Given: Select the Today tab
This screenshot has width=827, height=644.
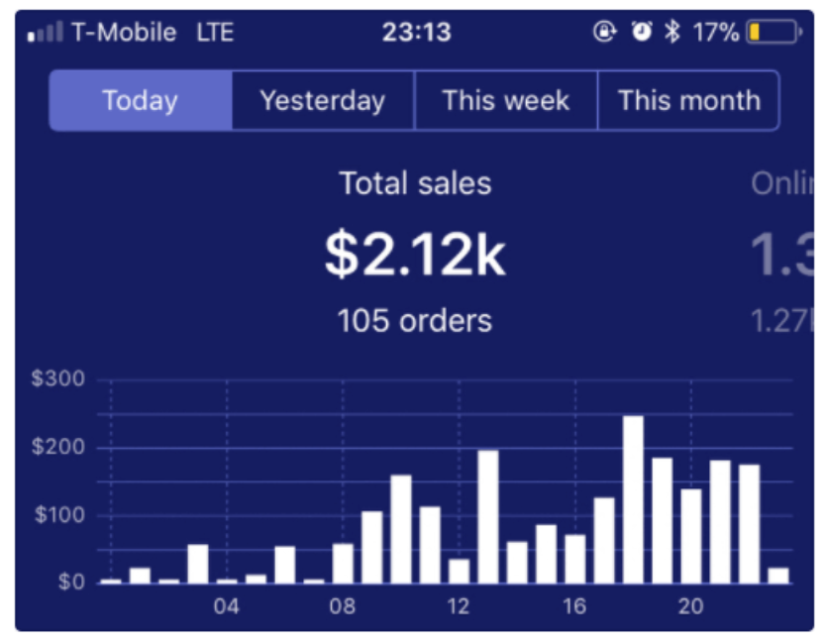Looking at the screenshot, I should [x=141, y=100].
